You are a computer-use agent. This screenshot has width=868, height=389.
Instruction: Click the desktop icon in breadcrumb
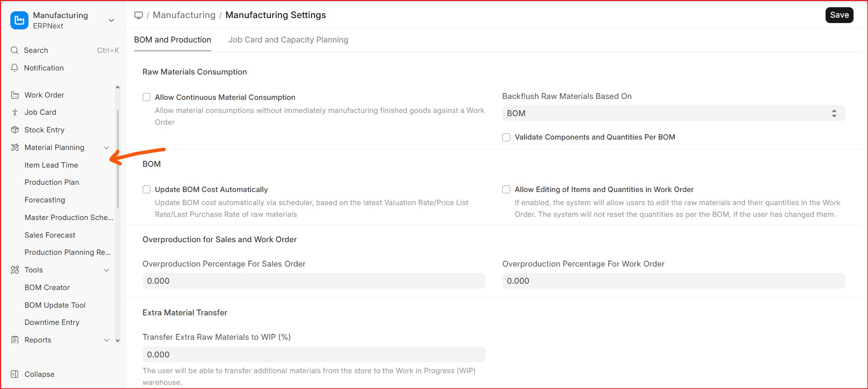click(139, 15)
